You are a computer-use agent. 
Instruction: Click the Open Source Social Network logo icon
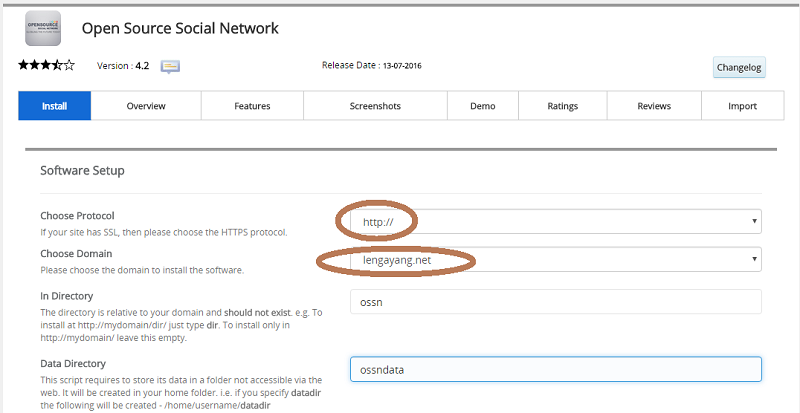pyautogui.click(x=43, y=28)
